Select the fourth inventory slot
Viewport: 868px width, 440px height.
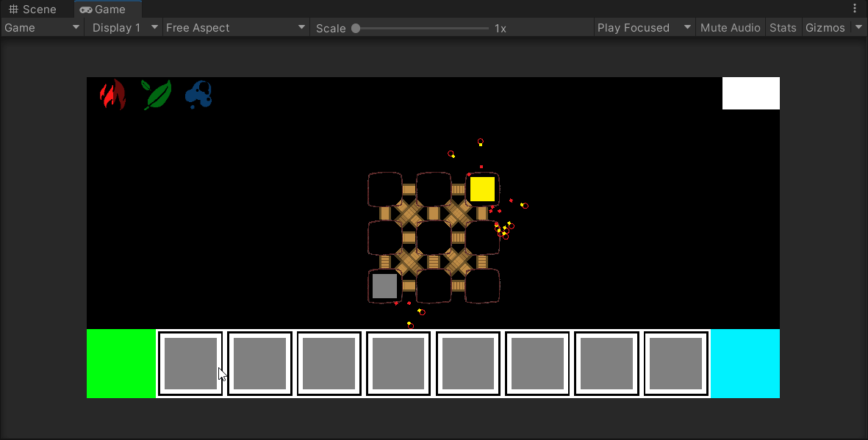click(398, 364)
